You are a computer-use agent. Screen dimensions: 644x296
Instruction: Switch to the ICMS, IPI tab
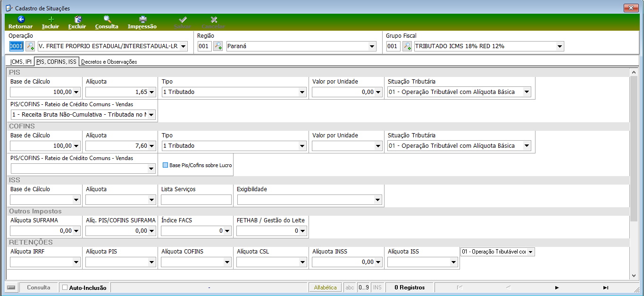[x=21, y=61]
